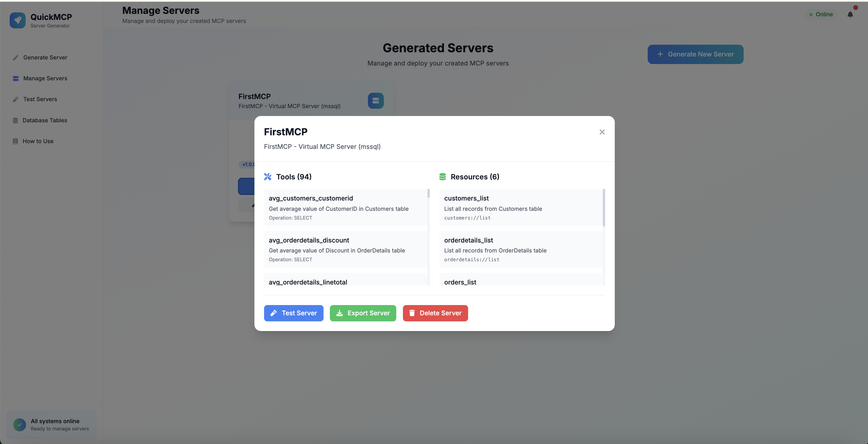868x444 pixels.
Task: Click the database icon beside Resources heading
Action: click(442, 177)
